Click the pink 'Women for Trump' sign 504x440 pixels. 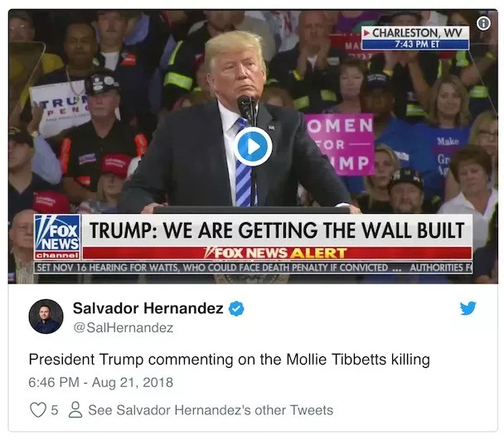[340, 144]
